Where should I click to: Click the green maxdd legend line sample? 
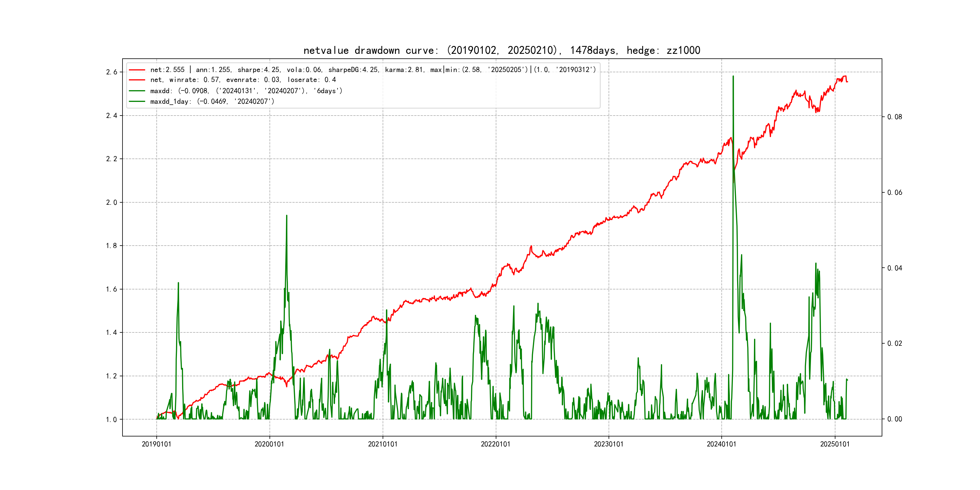137,91
